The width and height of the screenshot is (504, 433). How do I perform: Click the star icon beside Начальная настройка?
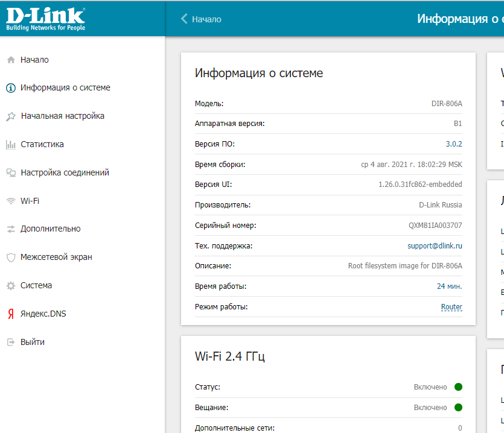click(11, 116)
